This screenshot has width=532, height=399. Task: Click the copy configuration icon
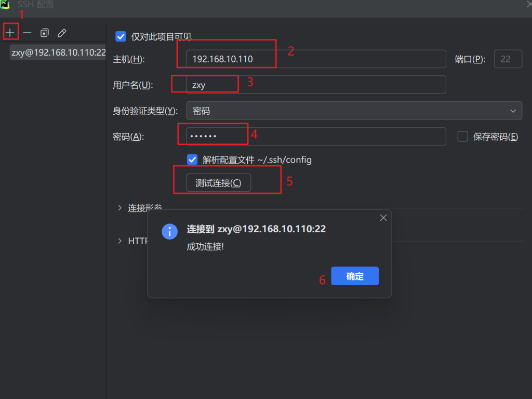point(45,33)
